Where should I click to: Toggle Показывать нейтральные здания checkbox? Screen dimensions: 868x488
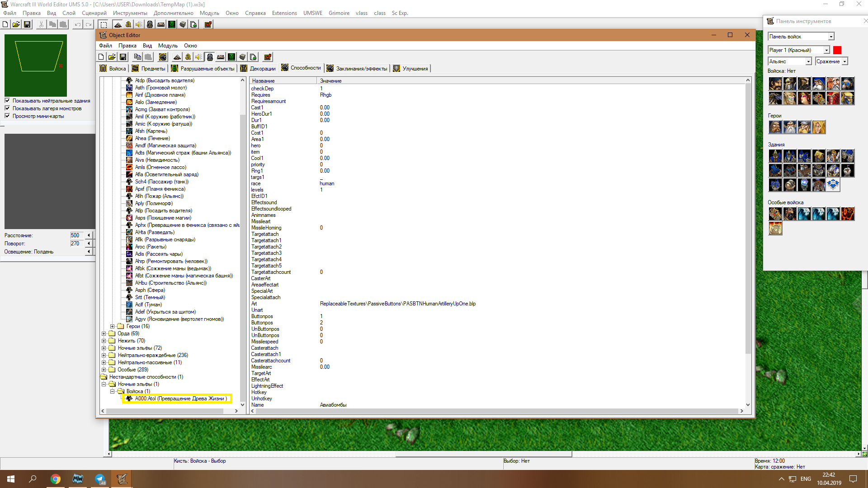click(x=7, y=101)
